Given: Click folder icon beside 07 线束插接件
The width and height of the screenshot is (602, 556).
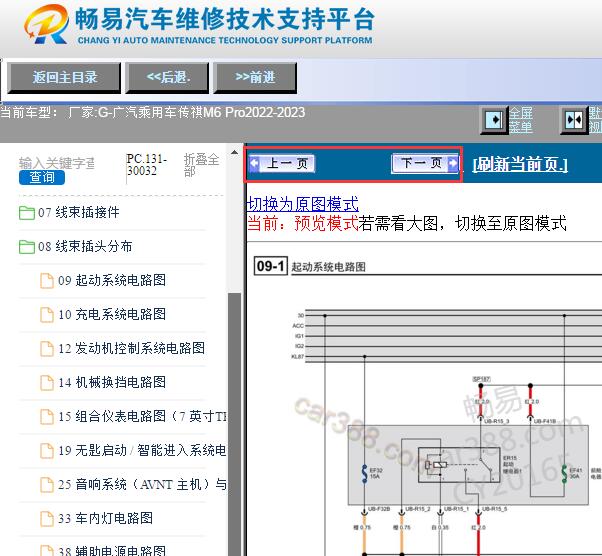Looking at the screenshot, I should point(26,213).
